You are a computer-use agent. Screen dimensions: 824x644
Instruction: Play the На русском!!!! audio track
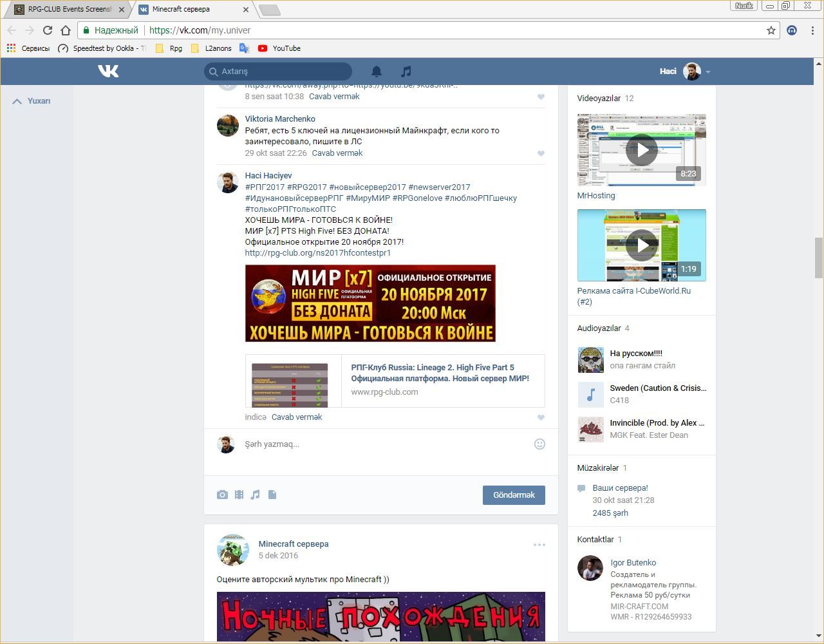[x=590, y=360]
